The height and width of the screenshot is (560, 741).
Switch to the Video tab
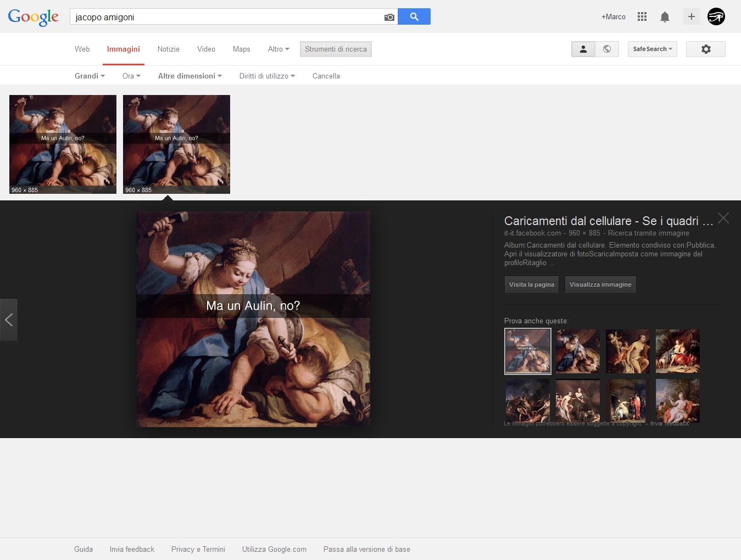tap(206, 49)
